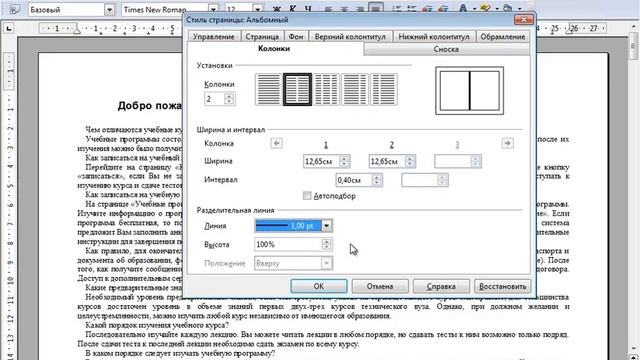
Task: Click the left column navigation arrow
Action: [x=276, y=143]
